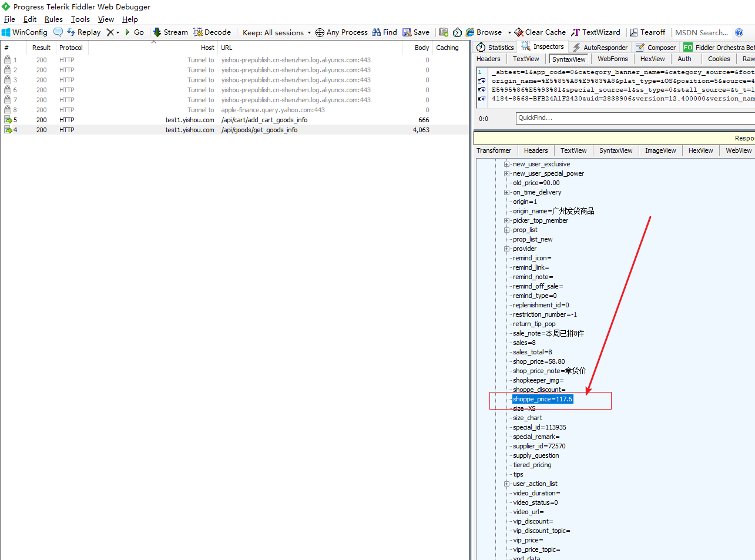Select request Auth inspector tab

pyautogui.click(x=684, y=59)
